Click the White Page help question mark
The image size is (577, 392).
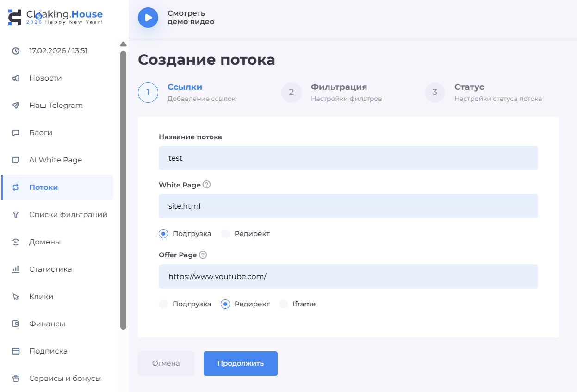point(206,184)
